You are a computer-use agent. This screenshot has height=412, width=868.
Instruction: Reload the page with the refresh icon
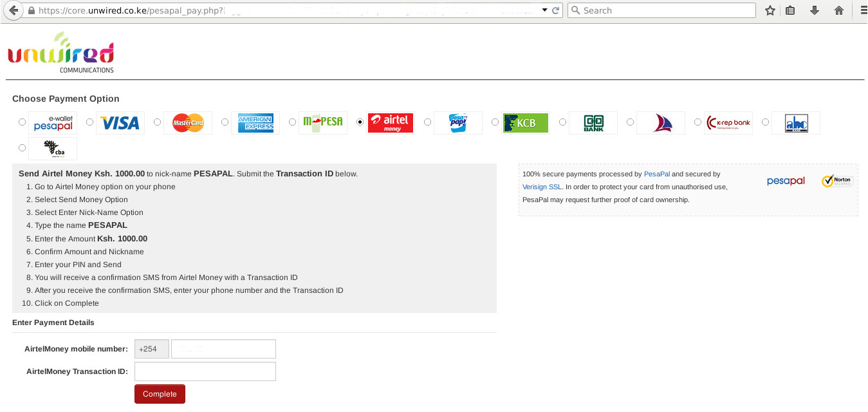coord(556,10)
